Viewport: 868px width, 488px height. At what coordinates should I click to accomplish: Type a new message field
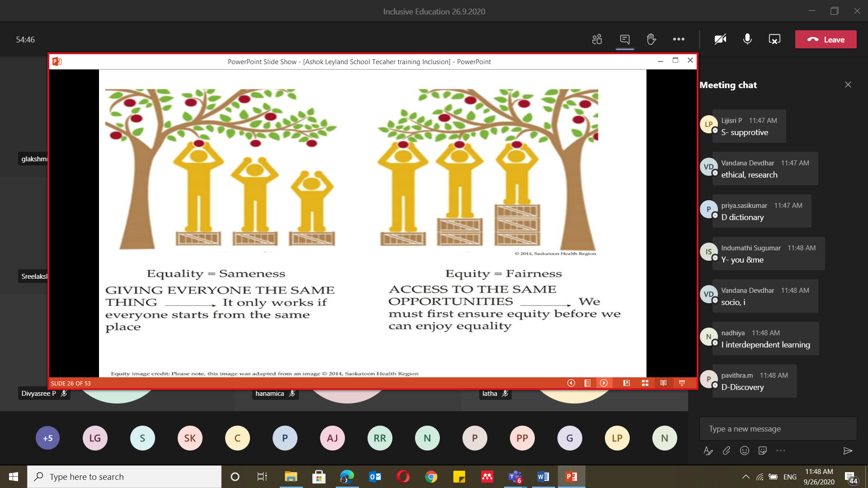tap(778, 429)
